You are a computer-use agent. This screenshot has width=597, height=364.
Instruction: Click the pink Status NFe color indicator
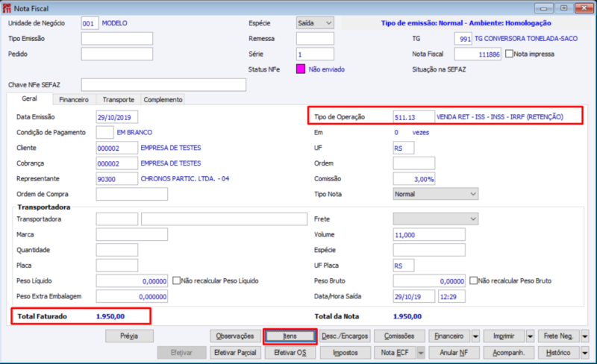point(301,69)
